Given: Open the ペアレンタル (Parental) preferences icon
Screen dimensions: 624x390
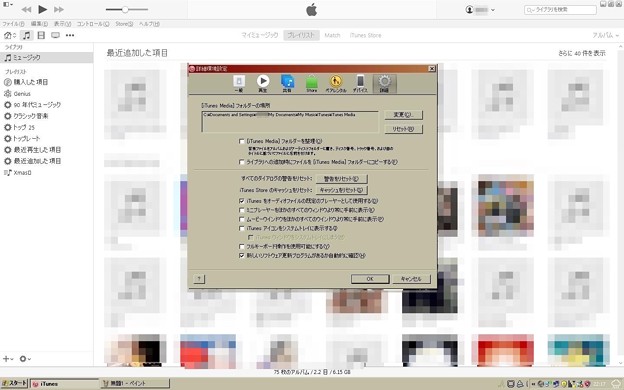Looking at the screenshot, I should pyautogui.click(x=336, y=84).
